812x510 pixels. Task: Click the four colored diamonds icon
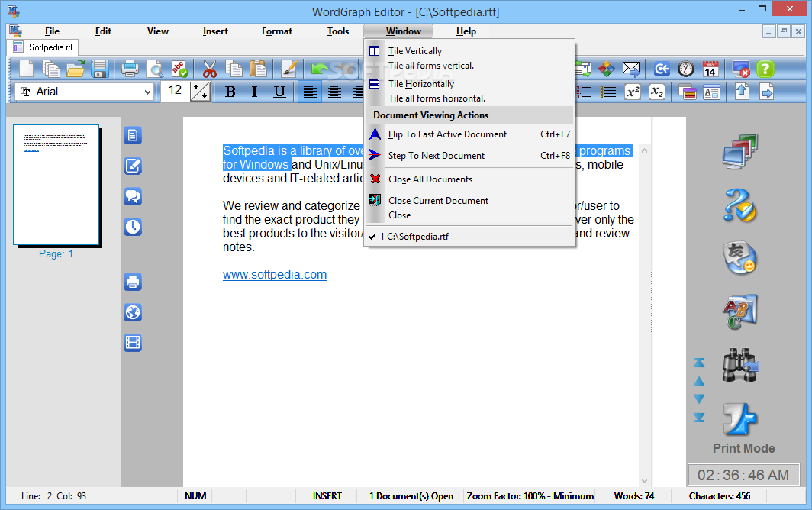click(x=607, y=69)
